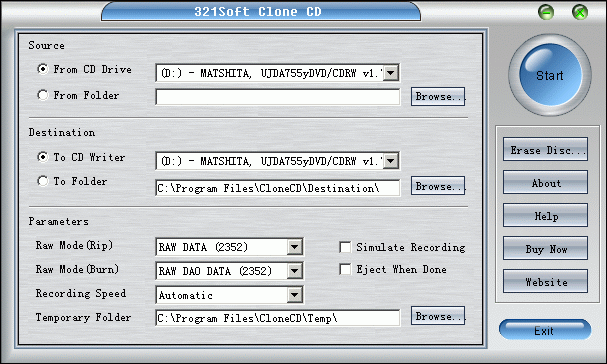Exit the application

pyautogui.click(x=545, y=330)
